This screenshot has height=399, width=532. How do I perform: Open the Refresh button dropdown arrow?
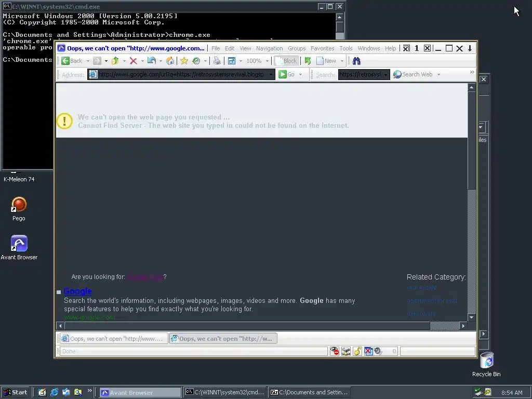pos(161,61)
